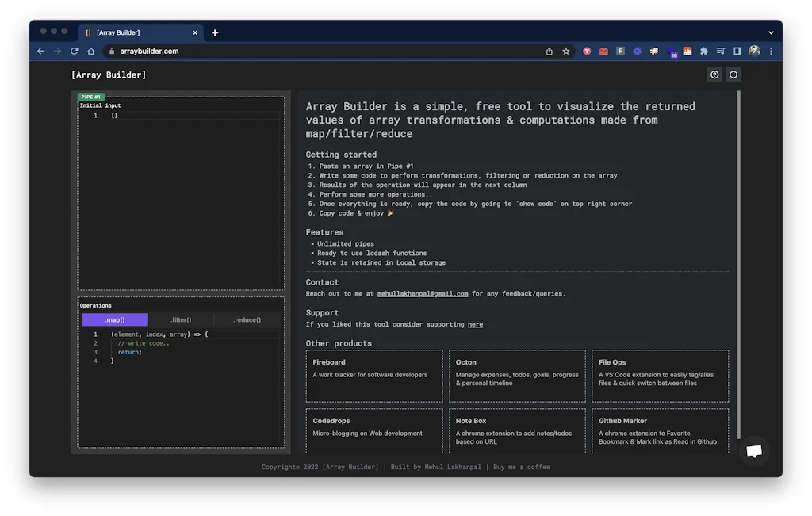Open the Fireboard product card
The width and height of the screenshot is (812, 516).
pyautogui.click(x=374, y=376)
